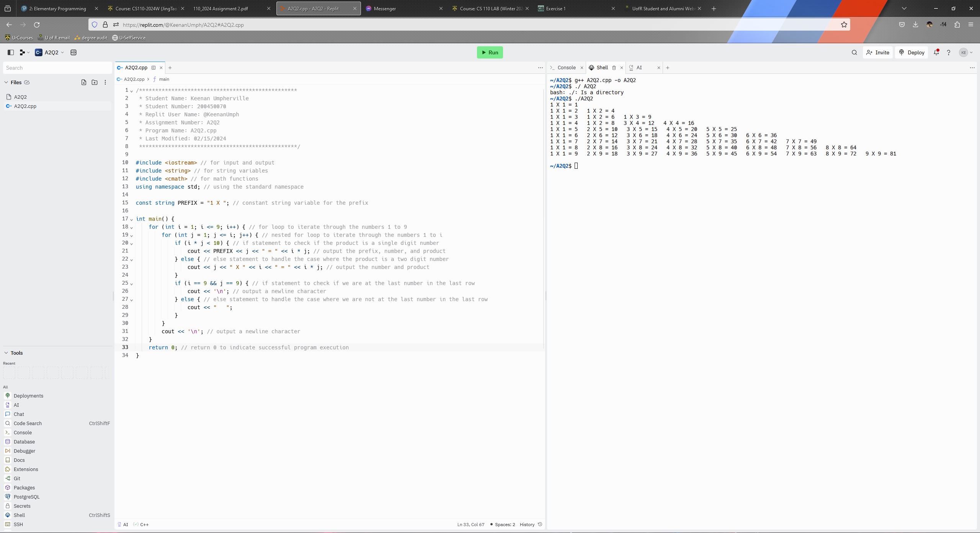Screen dimensions: 980x533
Task: Create a new folder in the Files panel
Action: (94, 82)
